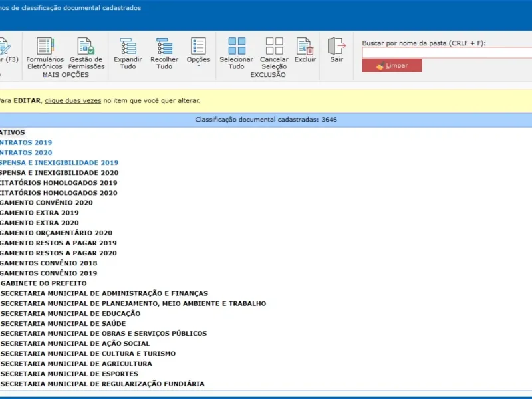The width and height of the screenshot is (532, 399).
Task: Select 'GAMENTO ORÇAMENTÁRIO 2020' row
Action: click(56, 233)
